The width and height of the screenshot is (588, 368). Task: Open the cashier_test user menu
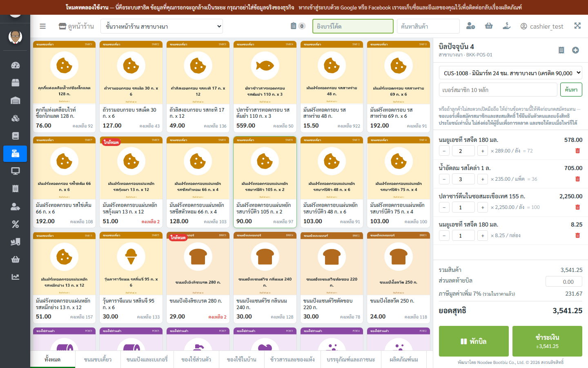coord(542,26)
